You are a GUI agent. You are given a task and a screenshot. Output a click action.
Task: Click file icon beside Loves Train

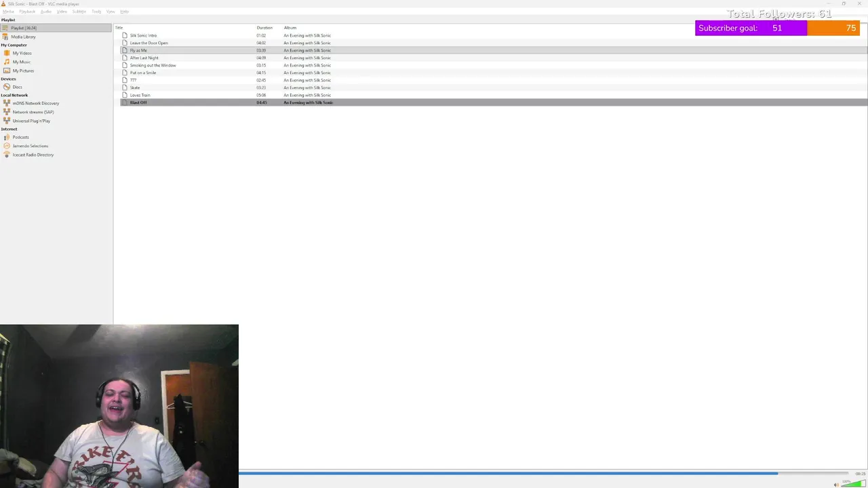click(125, 95)
